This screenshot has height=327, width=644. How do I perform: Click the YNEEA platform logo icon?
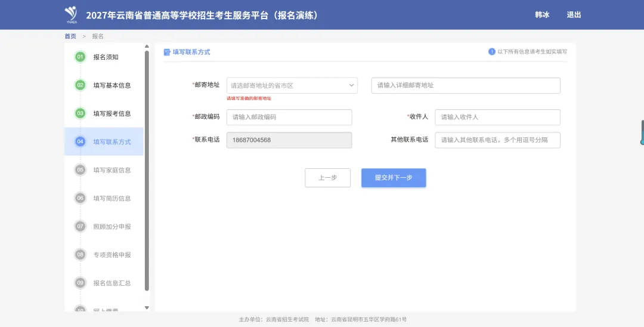pyautogui.click(x=71, y=15)
